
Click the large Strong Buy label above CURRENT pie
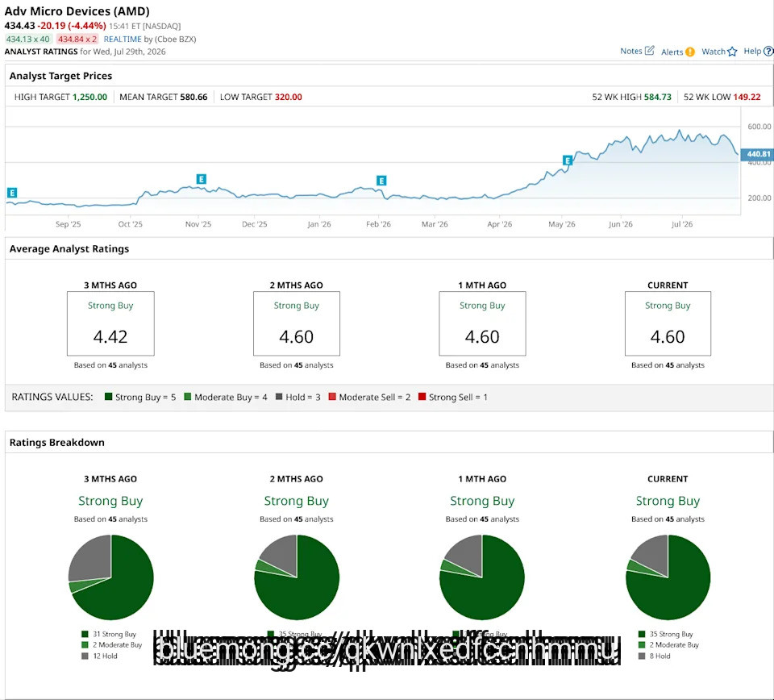coord(668,501)
